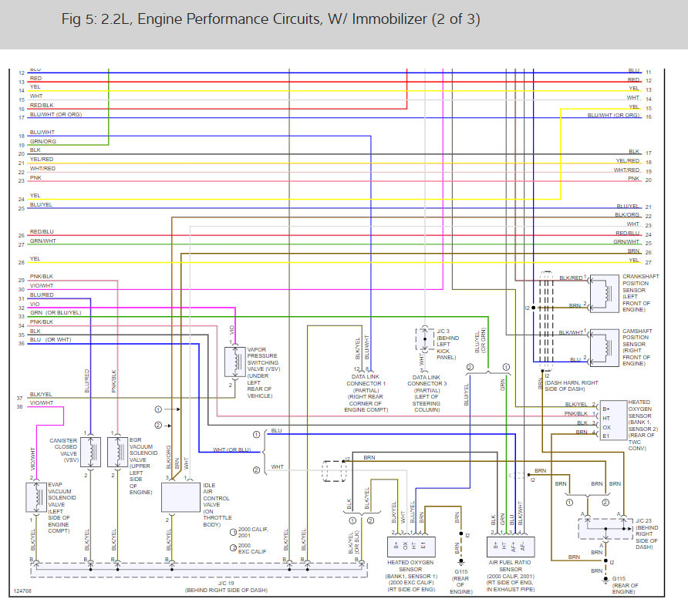Select the CAMSHAFT POSITION SENSOR label text
Screen dimensions: 688x616
click(x=637, y=347)
